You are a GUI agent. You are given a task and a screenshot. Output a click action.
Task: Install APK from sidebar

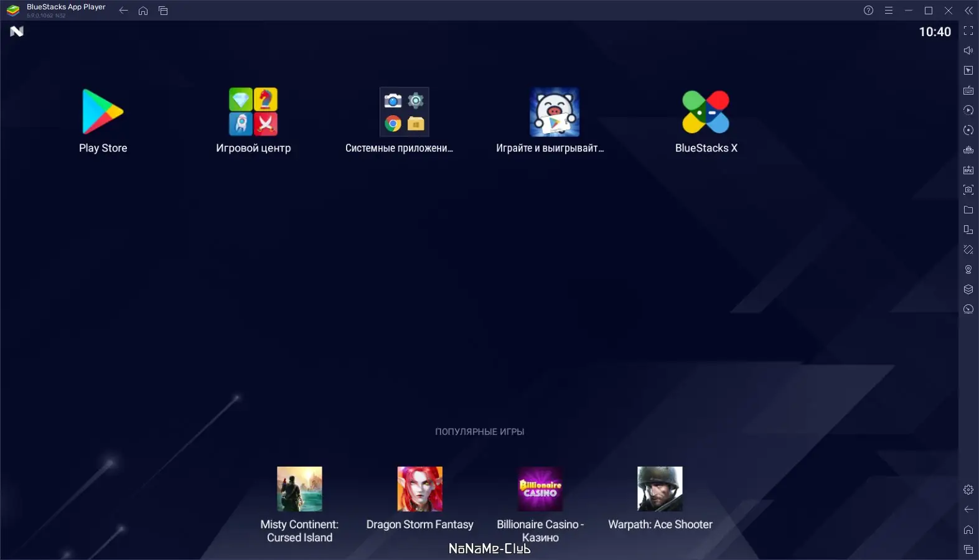[x=968, y=170]
